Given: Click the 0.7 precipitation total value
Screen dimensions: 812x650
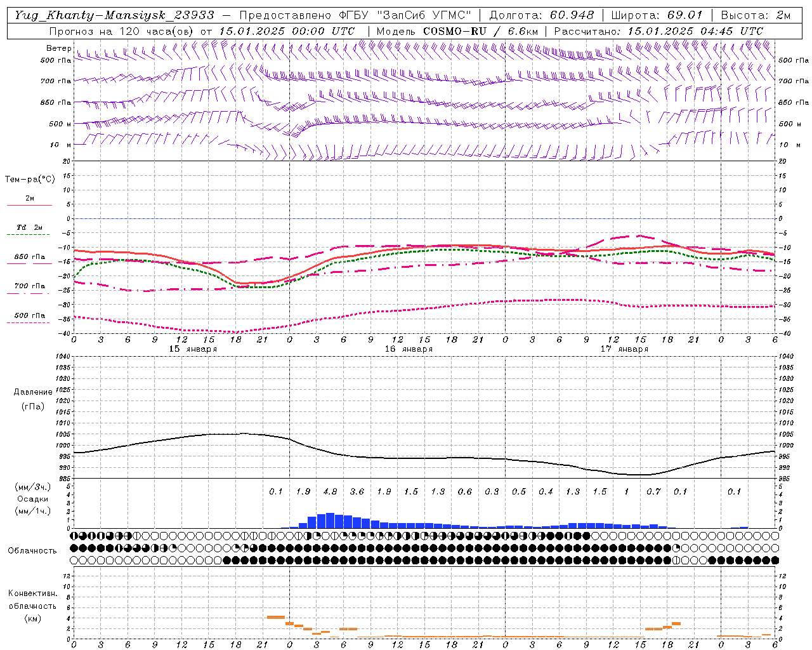Looking at the screenshot, I should 653,492.
